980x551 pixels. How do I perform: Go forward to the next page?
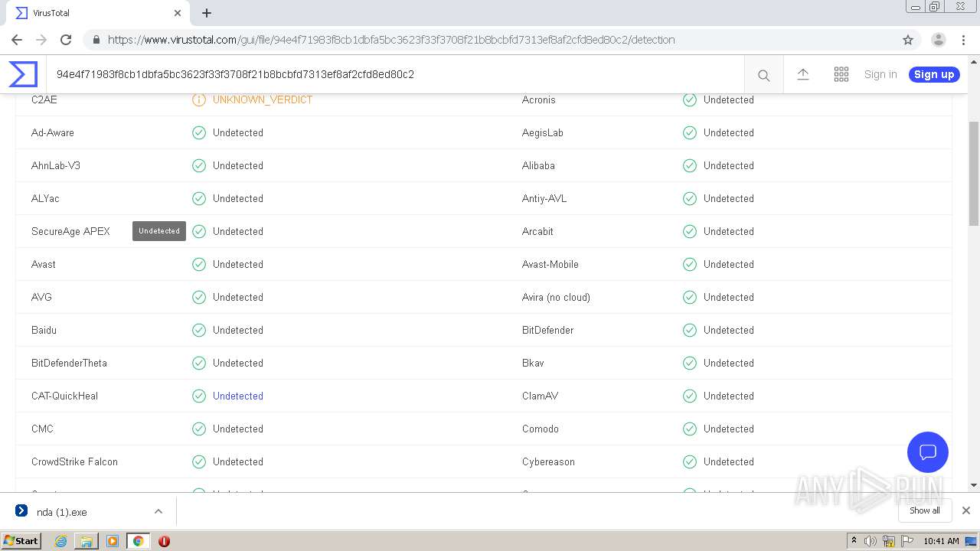pos(41,40)
